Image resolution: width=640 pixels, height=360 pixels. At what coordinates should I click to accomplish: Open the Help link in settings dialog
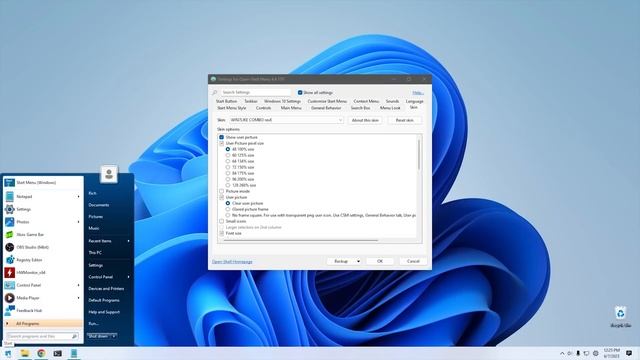click(418, 93)
